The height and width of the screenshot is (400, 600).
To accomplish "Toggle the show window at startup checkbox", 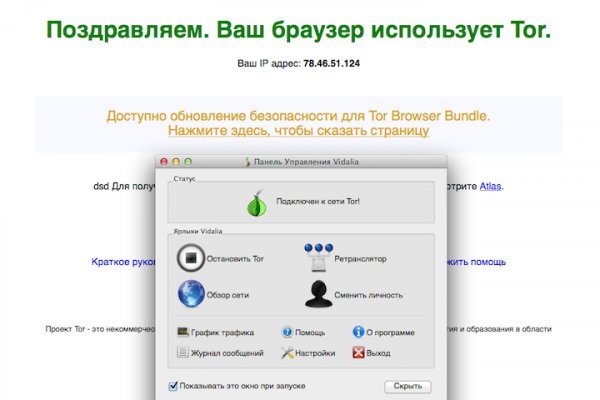I will click(x=174, y=385).
